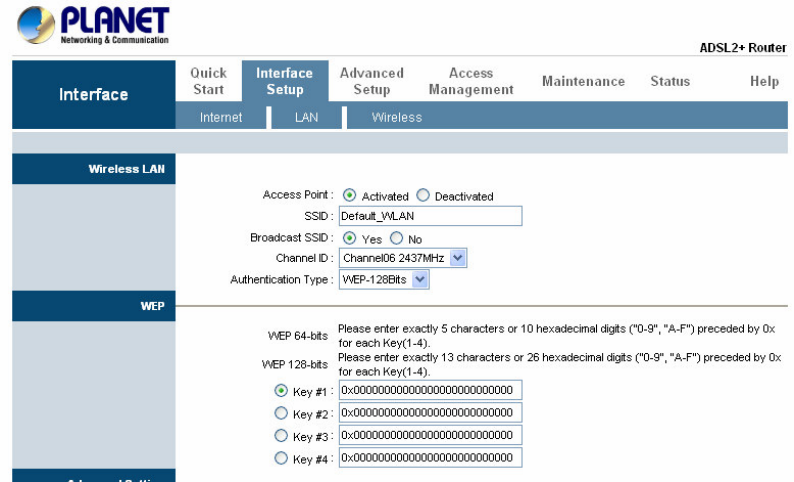
Task: View the Status tab
Action: click(669, 81)
